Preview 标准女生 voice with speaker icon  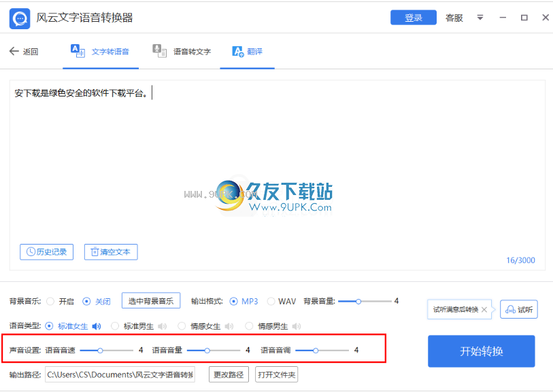point(97,327)
